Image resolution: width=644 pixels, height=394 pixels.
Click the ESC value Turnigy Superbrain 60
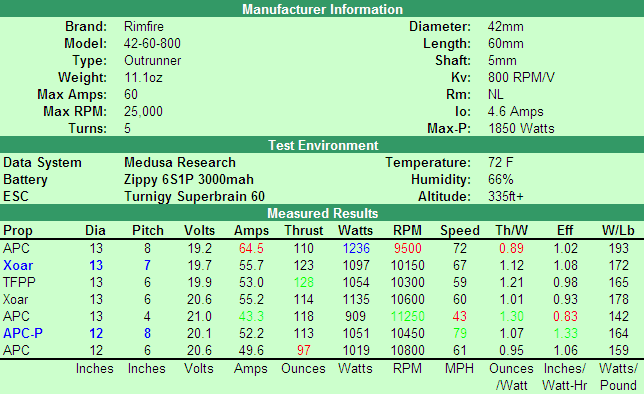tap(194, 196)
